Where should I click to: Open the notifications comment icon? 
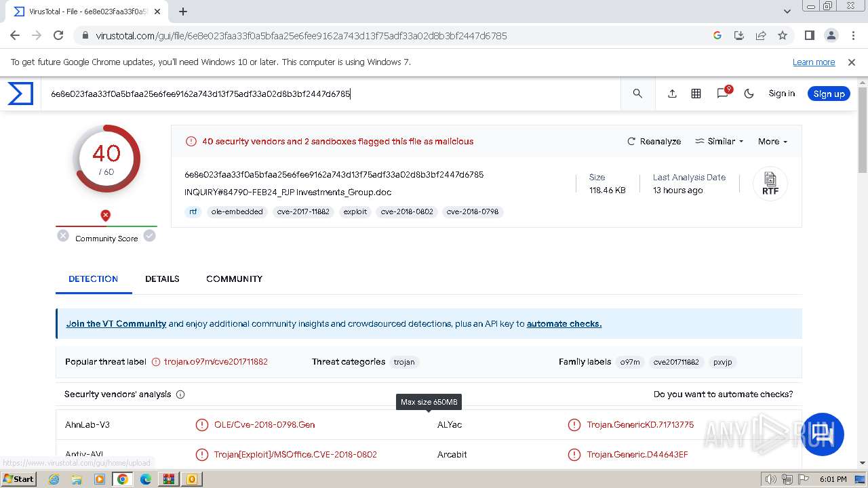click(x=723, y=94)
